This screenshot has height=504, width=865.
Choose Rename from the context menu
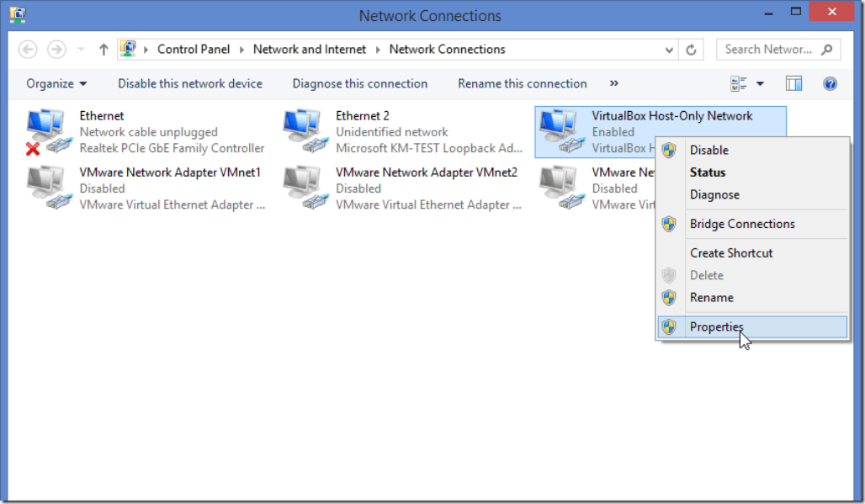point(752,298)
